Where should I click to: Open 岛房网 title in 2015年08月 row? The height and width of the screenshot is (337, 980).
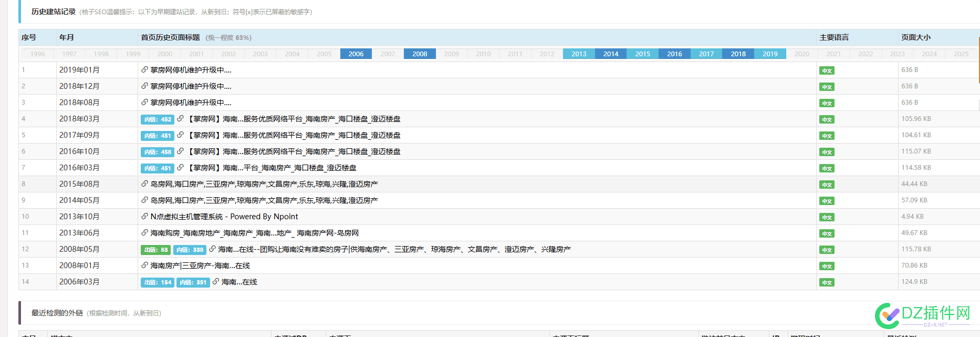pos(264,184)
